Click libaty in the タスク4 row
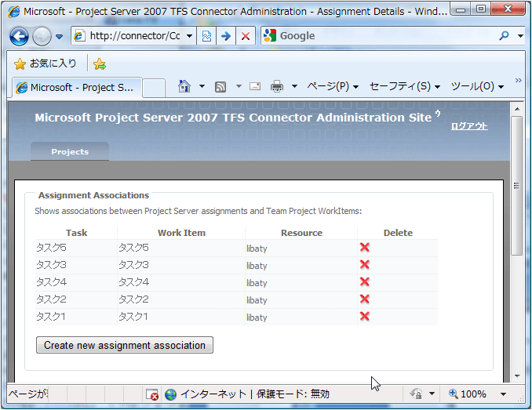The height and width of the screenshot is (410, 532). [257, 282]
